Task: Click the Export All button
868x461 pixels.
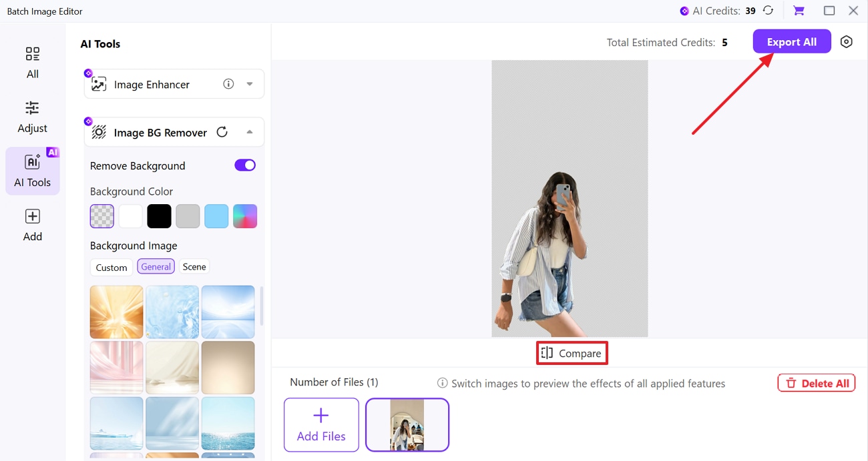Action: pos(792,41)
